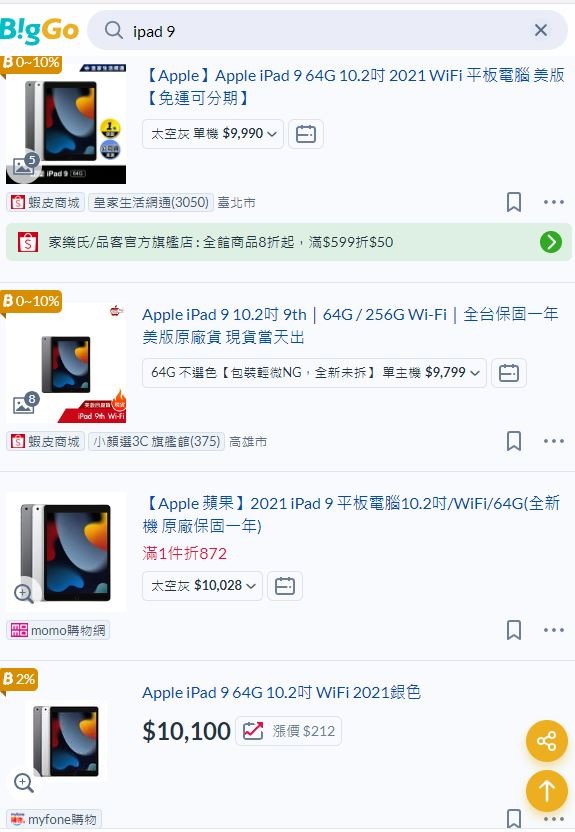Viewport: 575px width, 832px height.
Task: Open the silver iPad 9 myfone thumbnail
Action: 66,741
